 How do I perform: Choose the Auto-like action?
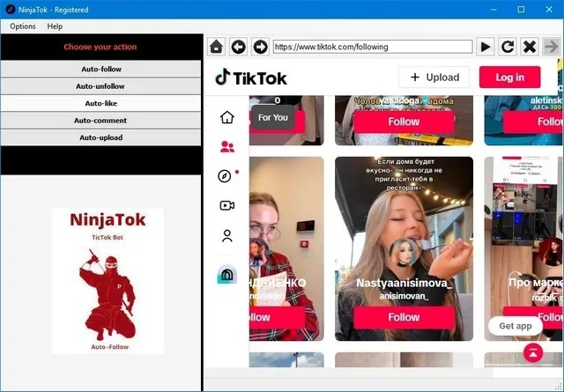click(101, 103)
